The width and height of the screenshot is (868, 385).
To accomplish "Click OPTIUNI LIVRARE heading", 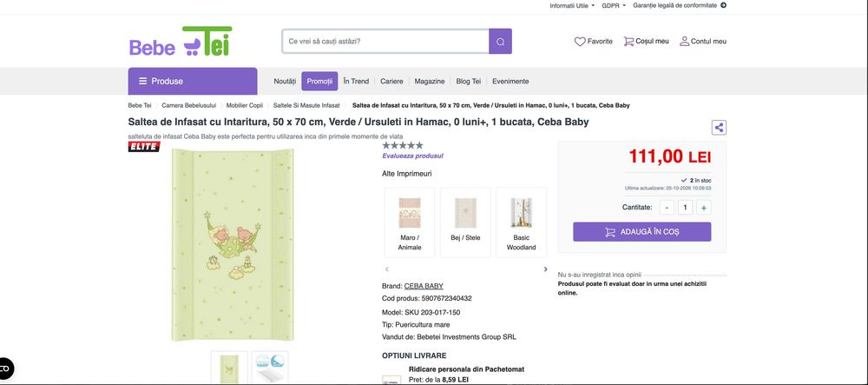I will (414, 355).
